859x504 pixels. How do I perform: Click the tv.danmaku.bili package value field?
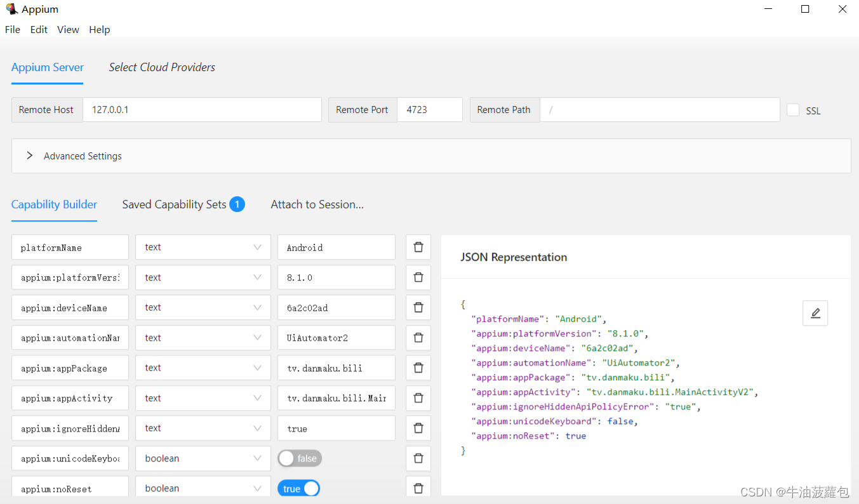click(x=336, y=368)
